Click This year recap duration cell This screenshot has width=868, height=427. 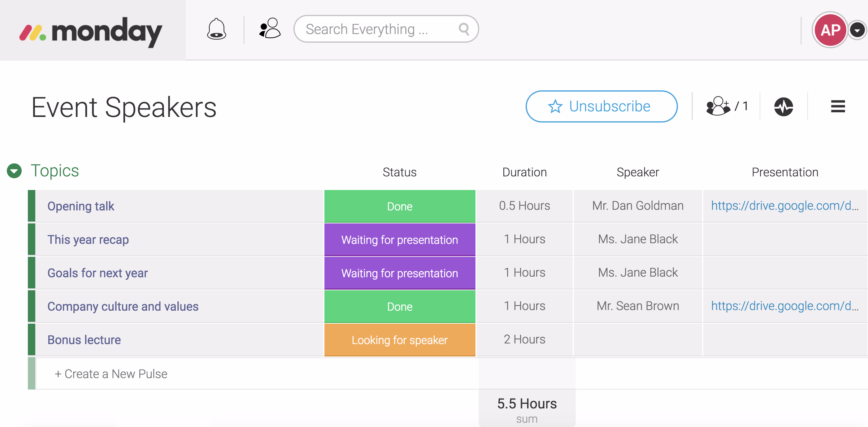524,239
